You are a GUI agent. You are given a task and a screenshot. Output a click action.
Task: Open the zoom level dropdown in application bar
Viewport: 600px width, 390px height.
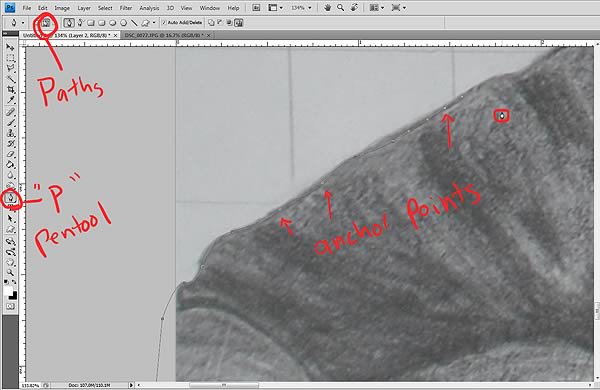pyautogui.click(x=301, y=8)
